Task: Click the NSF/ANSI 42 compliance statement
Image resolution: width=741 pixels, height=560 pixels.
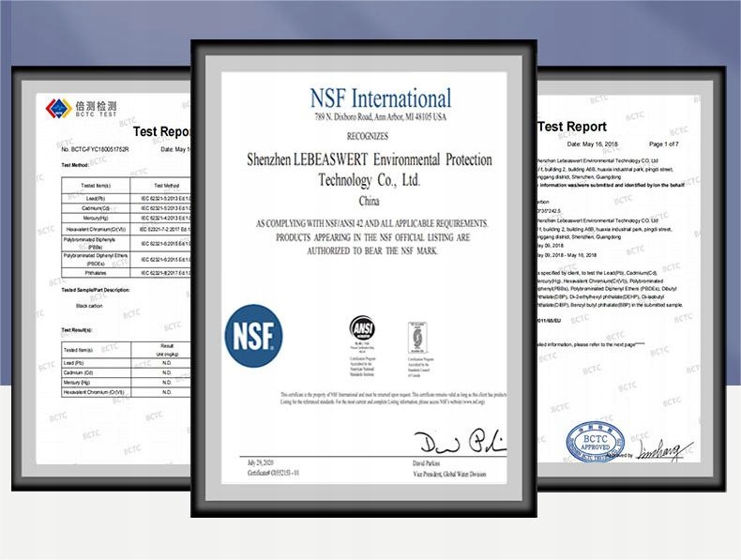Action: coord(372,237)
